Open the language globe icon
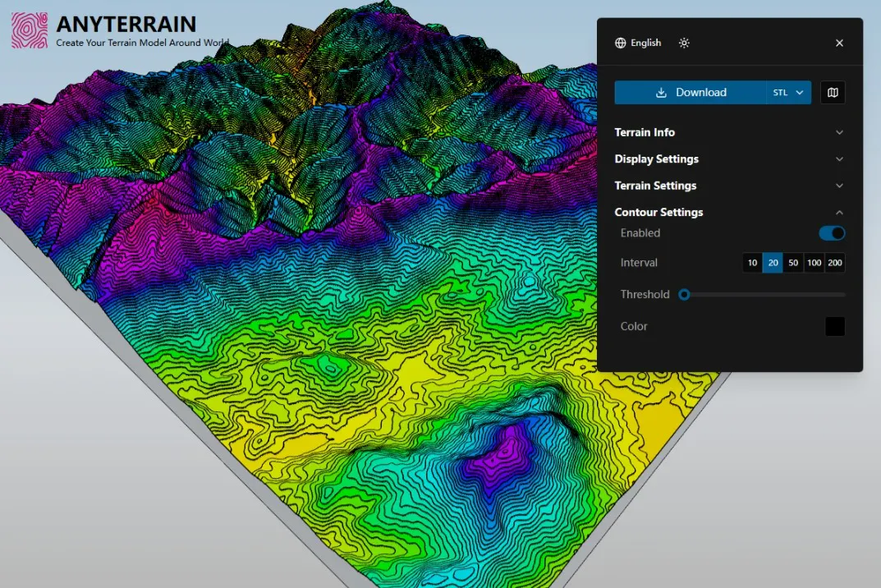The height and width of the screenshot is (588, 881). pos(620,44)
